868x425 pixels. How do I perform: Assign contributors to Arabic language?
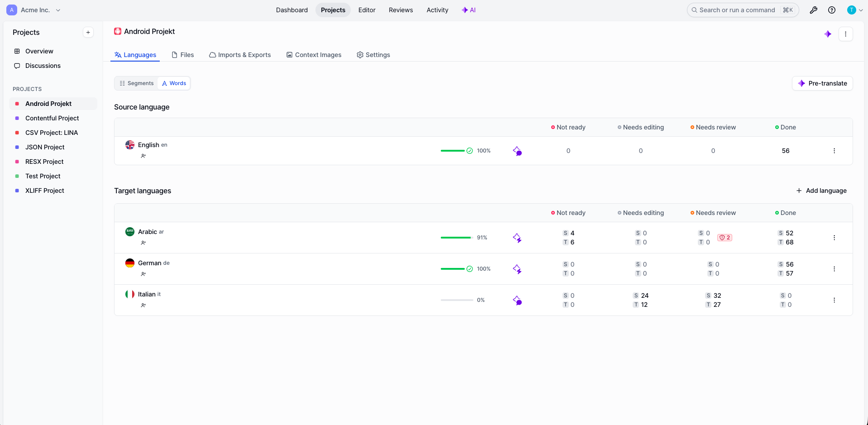143,243
